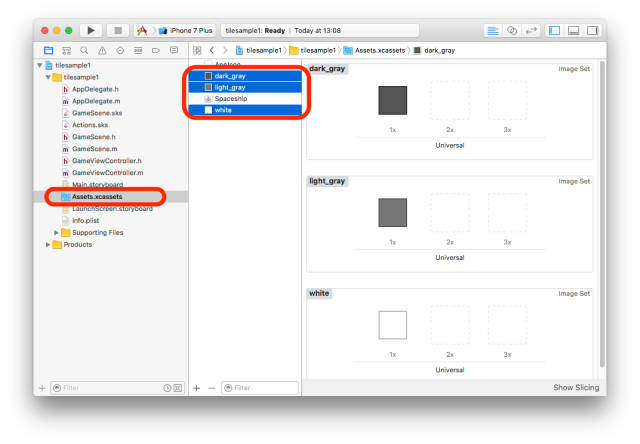Image resolution: width=640 pixels, height=444 pixels.
Task: Click the Show Slicing button
Action: click(x=577, y=387)
